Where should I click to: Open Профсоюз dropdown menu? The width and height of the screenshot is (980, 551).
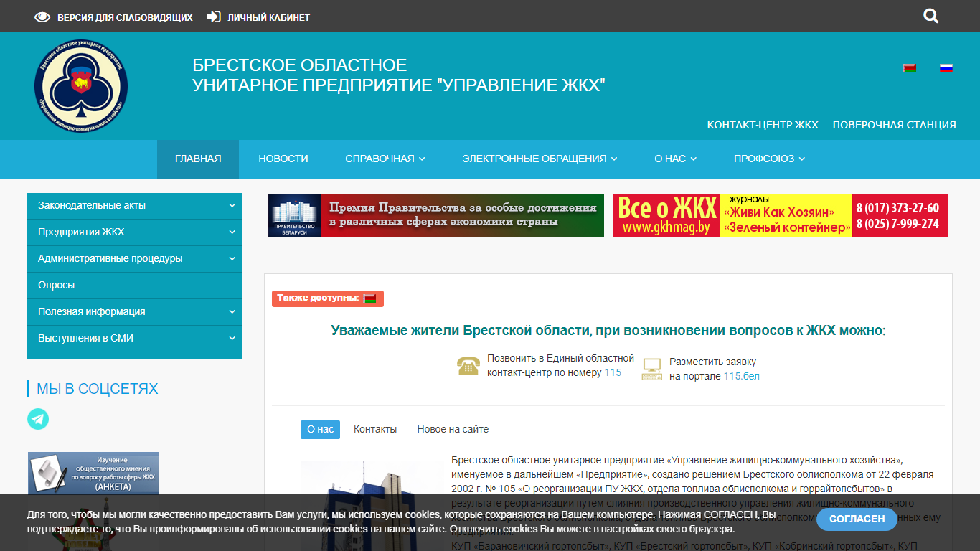(769, 159)
